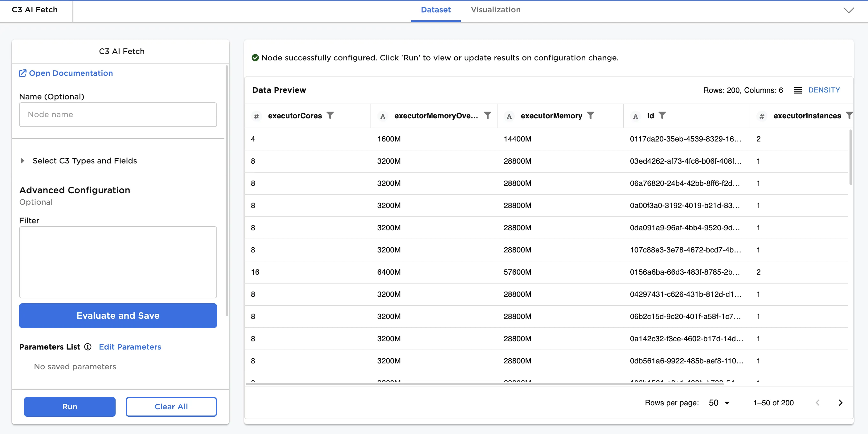Focus the Node name input field

[118, 115]
